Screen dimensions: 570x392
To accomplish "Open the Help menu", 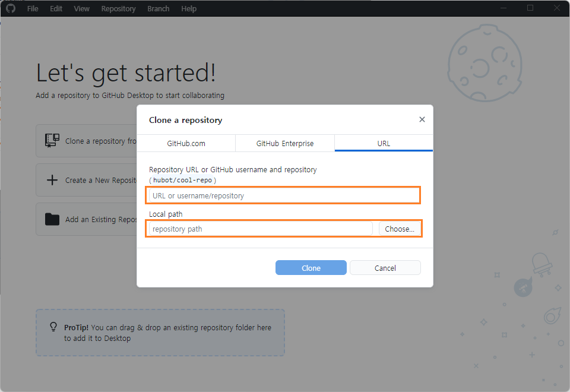I will [x=189, y=9].
